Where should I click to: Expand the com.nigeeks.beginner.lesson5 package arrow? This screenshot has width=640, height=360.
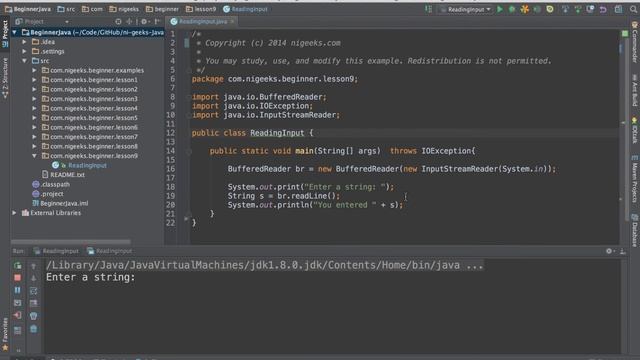[x=34, y=118]
